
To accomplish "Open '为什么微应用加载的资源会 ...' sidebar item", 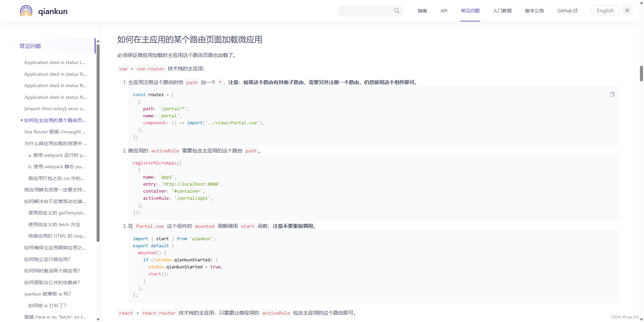I will pyautogui.click(x=56, y=143).
